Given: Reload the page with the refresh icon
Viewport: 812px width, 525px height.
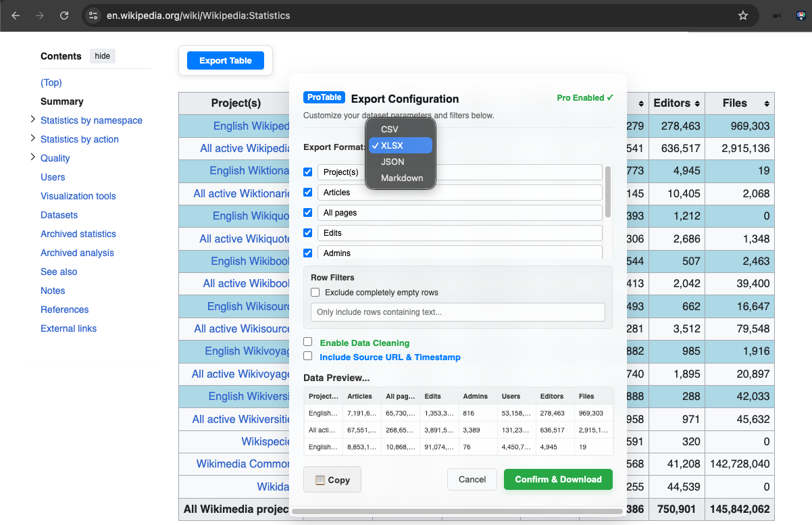Looking at the screenshot, I should pos(64,16).
